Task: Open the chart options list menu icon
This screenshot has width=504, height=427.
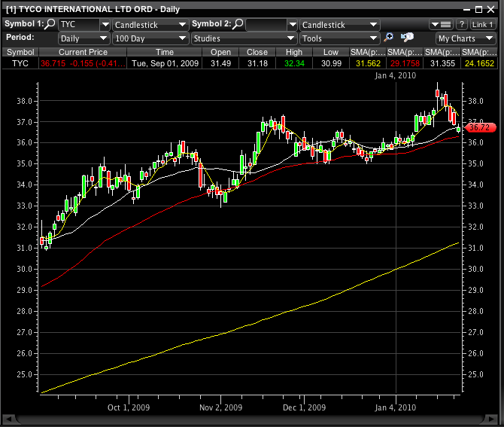Action: (441, 24)
